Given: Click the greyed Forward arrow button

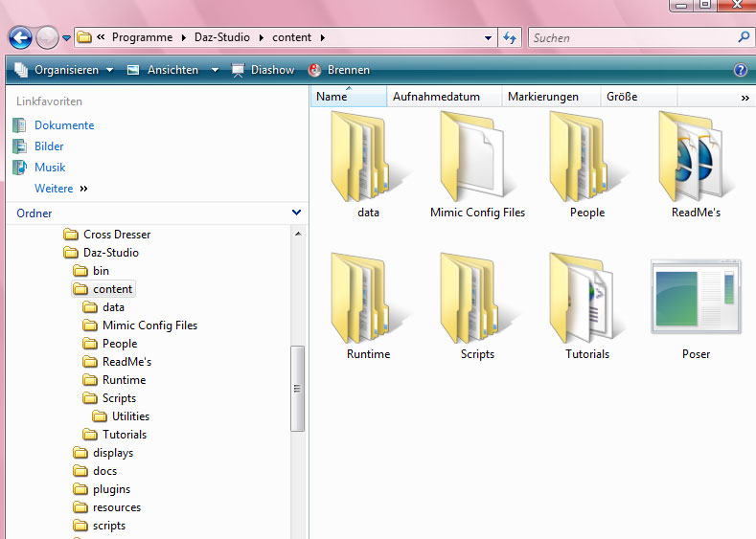Looking at the screenshot, I should coord(47,37).
